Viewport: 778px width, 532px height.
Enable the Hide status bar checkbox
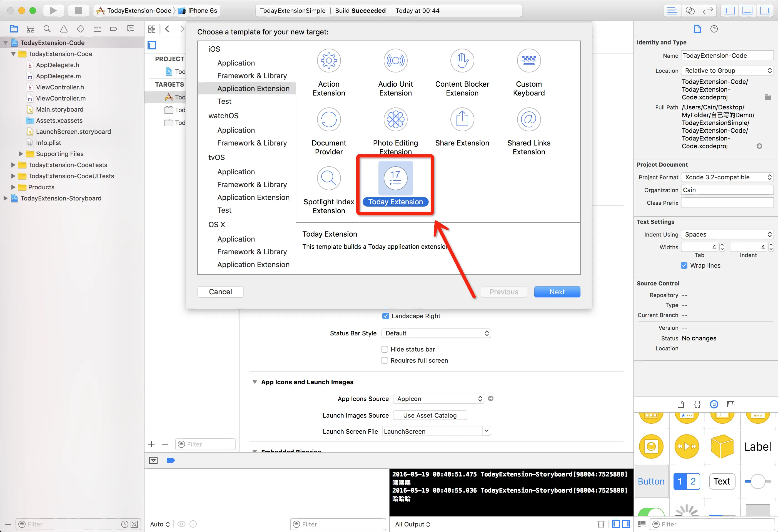[x=385, y=349]
